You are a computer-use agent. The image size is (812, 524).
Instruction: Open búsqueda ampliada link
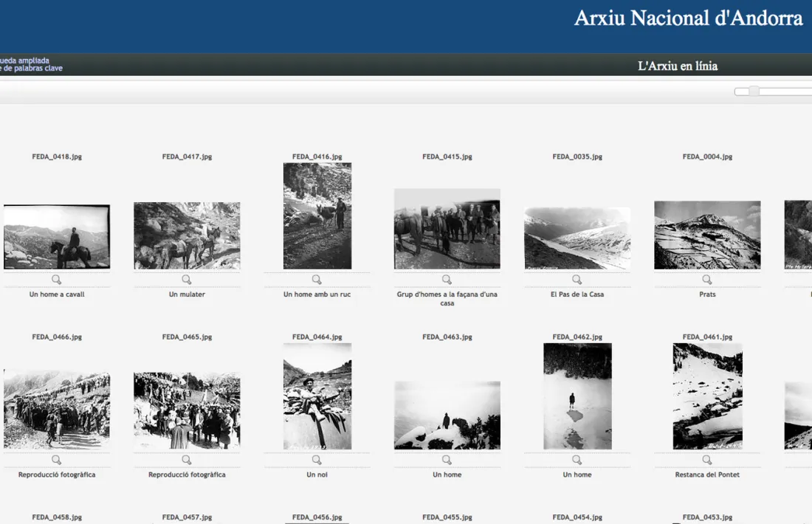coord(24,61)
